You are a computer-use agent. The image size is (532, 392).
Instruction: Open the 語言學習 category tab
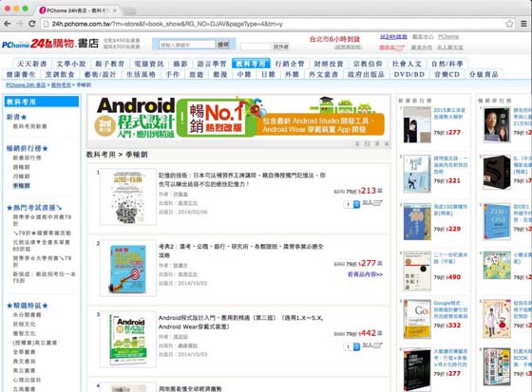click(212, 64)
